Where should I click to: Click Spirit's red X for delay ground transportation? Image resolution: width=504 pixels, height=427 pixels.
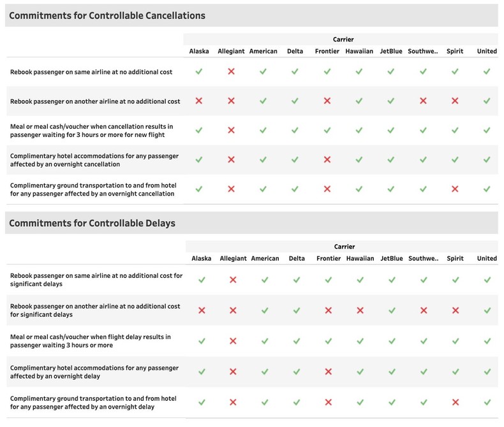[x=455, y=402]
